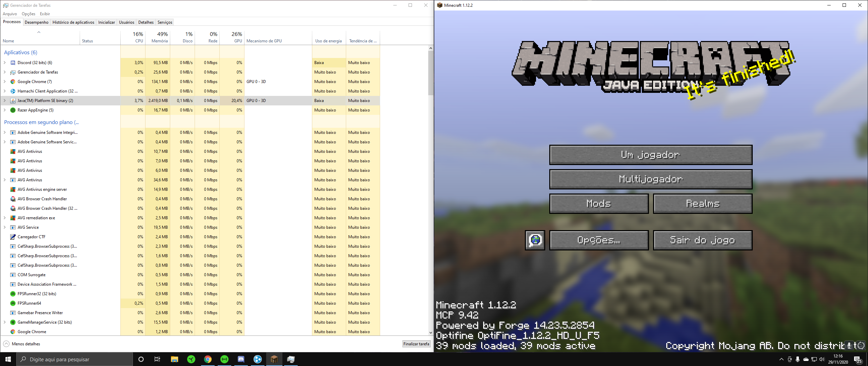
Task: Expand the AVG remediation exe process
Action: coord(5,218)
